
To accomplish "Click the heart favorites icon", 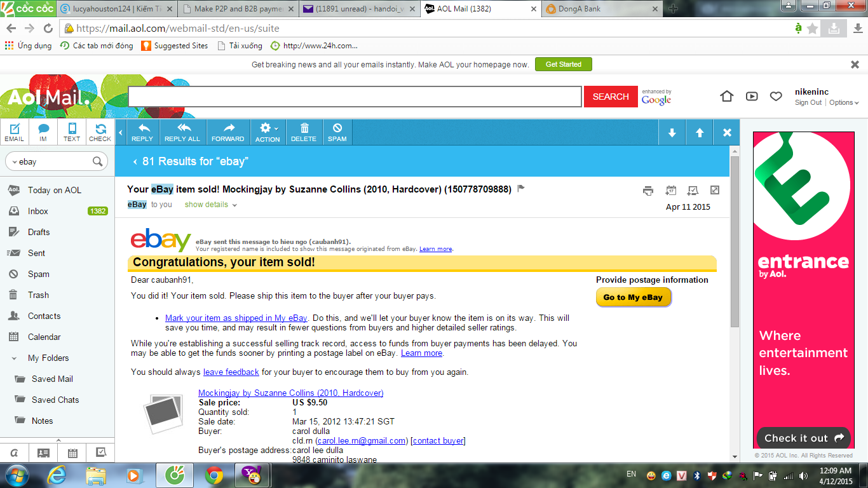I will pyautogui.click(x=776, y=96).
